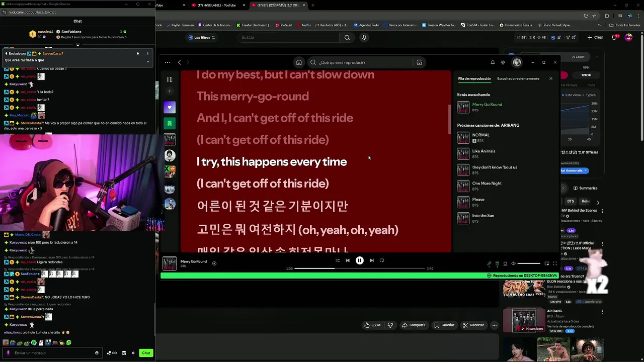Dislike the YouTube video
This screenshot has width=644, height=362.
tap(390, 325)
